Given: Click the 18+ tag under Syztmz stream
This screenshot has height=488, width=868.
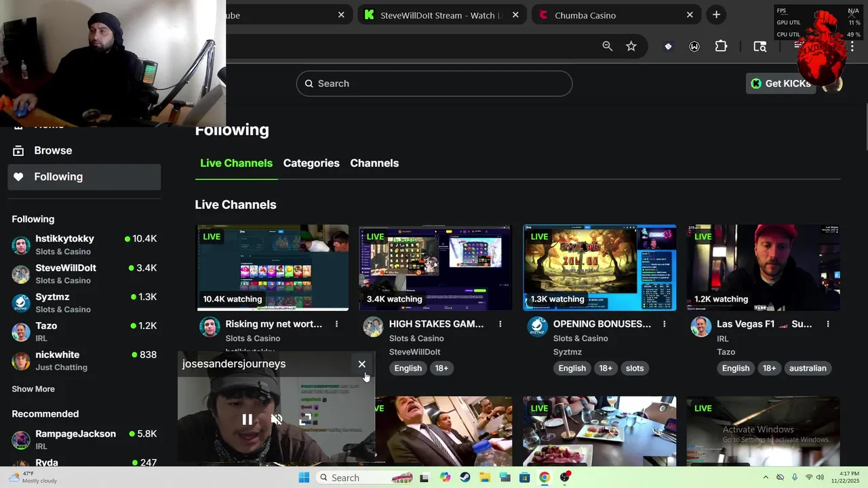Looking at the screenshot, I should [606, 368].
